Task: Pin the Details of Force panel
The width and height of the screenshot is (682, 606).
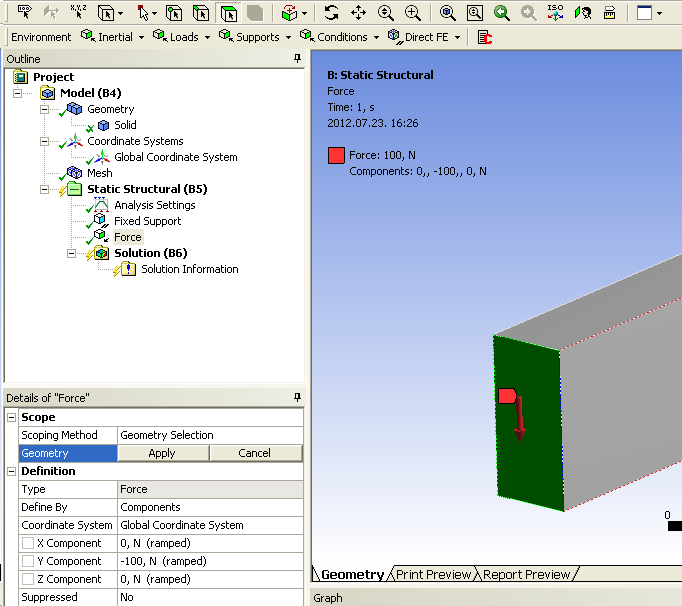Action: (298, 397)
